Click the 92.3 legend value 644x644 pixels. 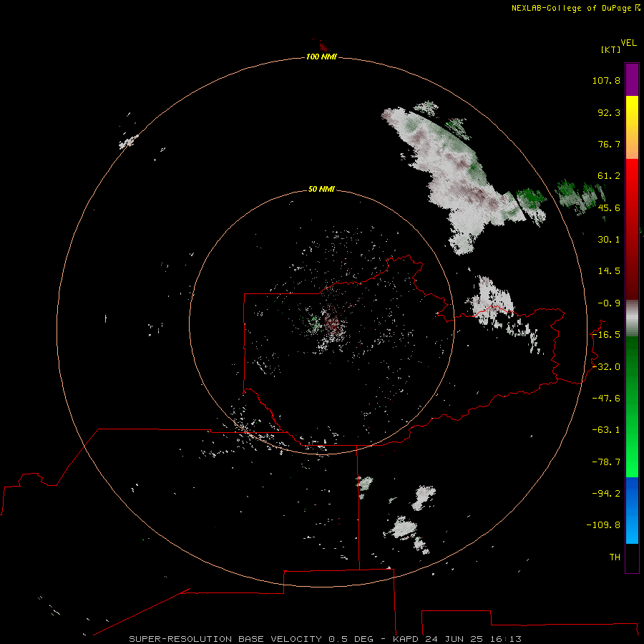click(609, 112)
